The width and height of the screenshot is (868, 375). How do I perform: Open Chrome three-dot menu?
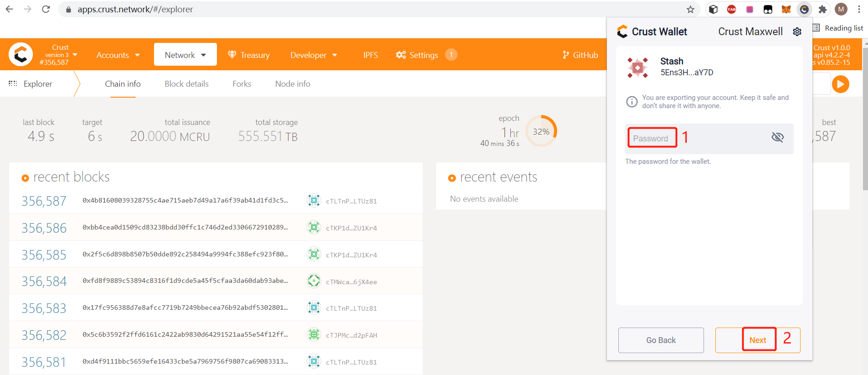pyautogui.click(x=859, y=9)
